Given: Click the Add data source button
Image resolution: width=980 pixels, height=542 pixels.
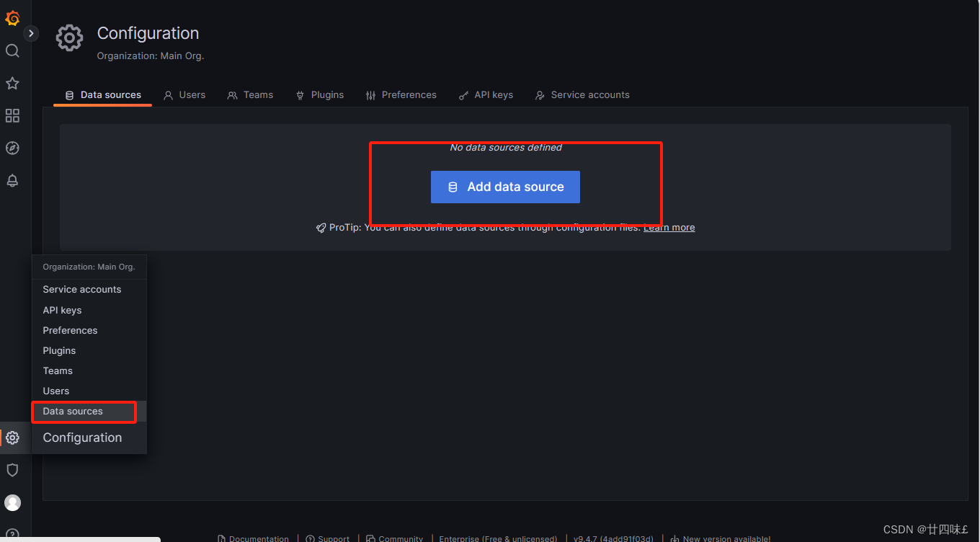Looking at the screenshot, I should coord(505,187).
